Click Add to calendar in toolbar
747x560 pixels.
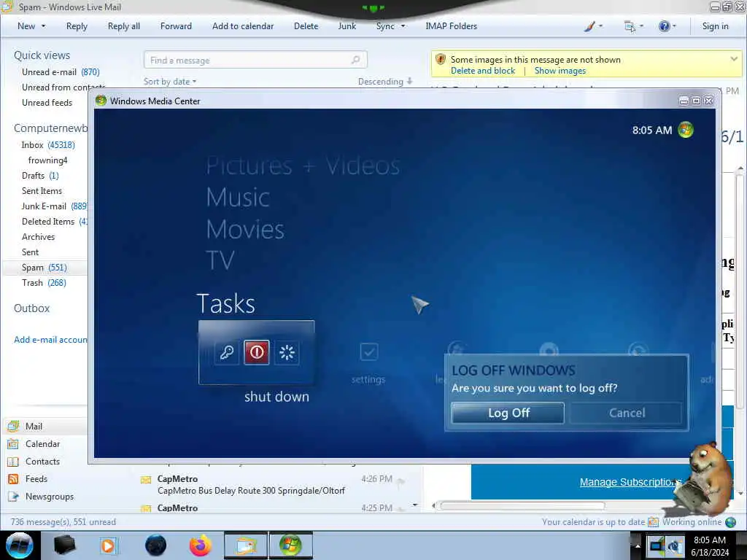pyautogui.click(x=243, y=26)
